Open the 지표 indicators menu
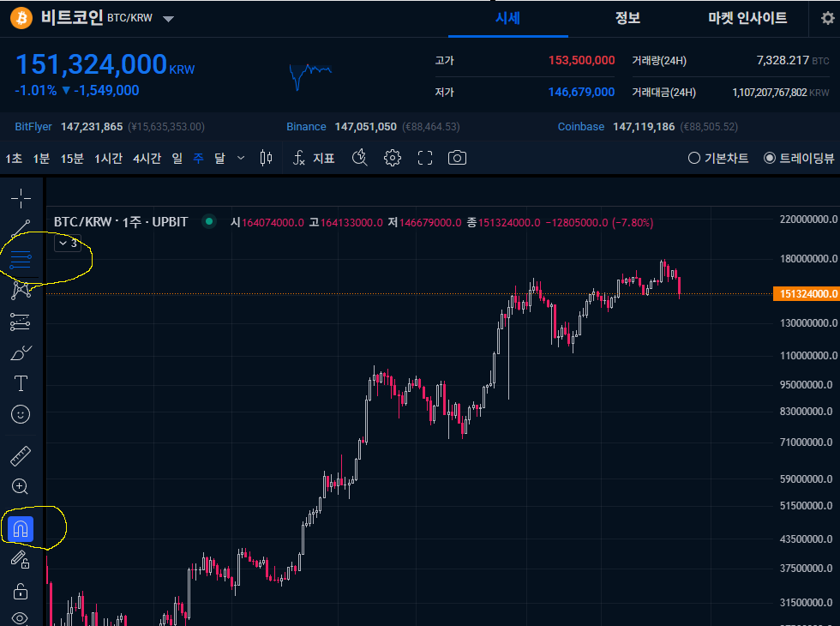 tap(314, 158)
